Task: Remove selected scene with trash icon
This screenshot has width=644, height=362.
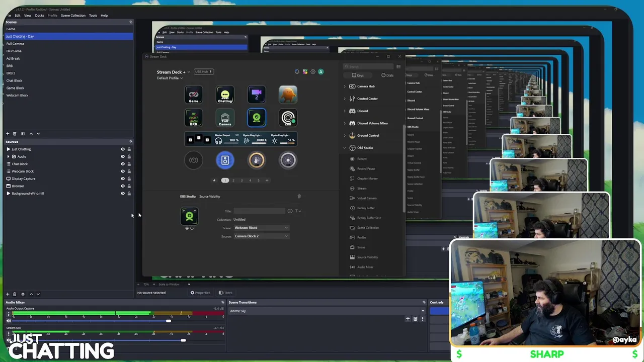Action: (x=15, y=134)
